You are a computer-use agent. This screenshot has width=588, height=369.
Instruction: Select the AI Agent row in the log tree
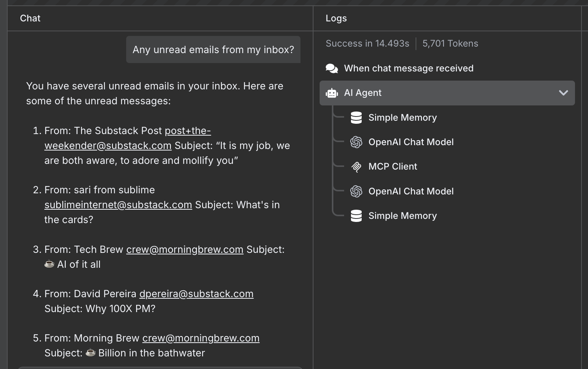pos(421,93)
